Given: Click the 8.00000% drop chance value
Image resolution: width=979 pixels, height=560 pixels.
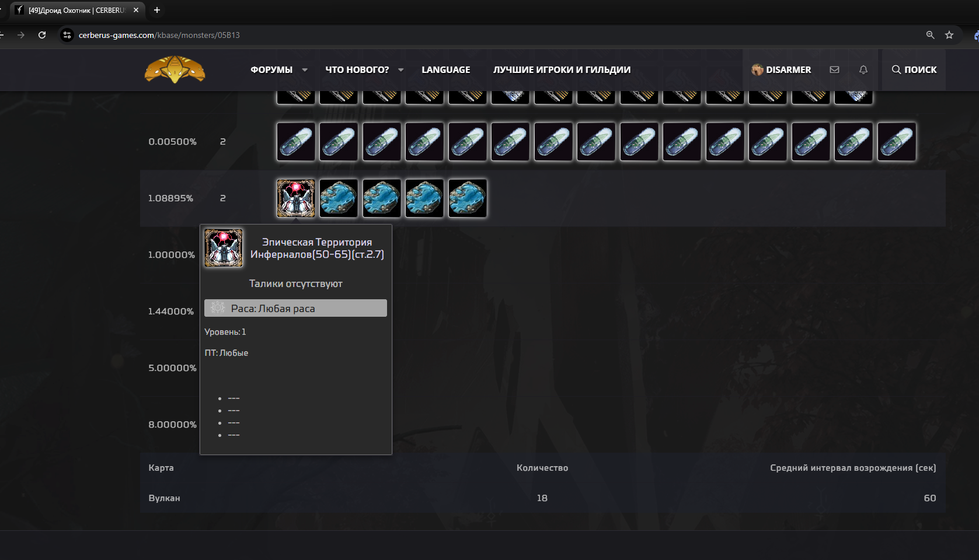Looking at the screenshot, I should pyautogui.click(x=172, y=425).
